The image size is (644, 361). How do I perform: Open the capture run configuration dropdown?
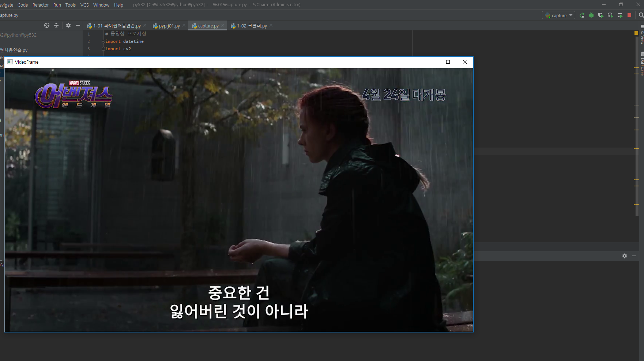(x=558, y=15)
